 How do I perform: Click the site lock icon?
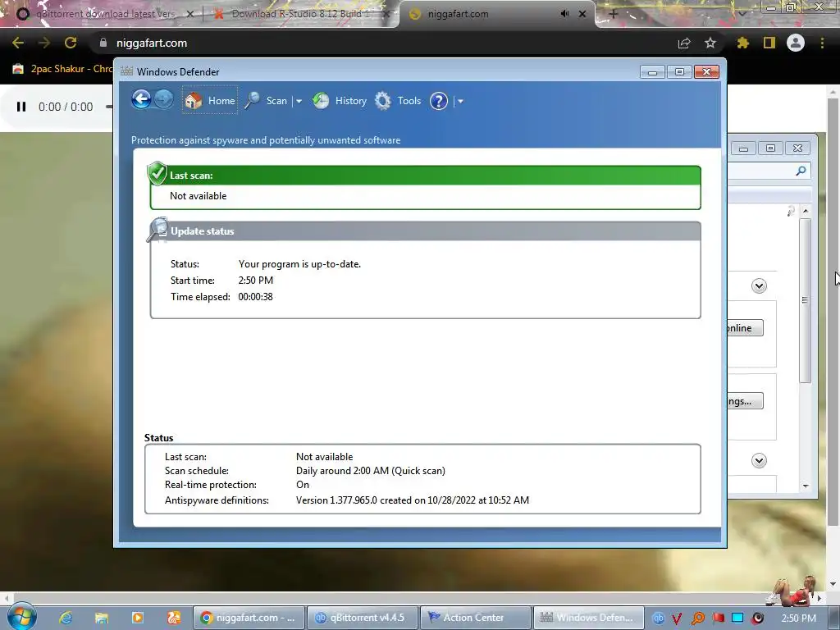pyautogui.click(x=103, y=43)
